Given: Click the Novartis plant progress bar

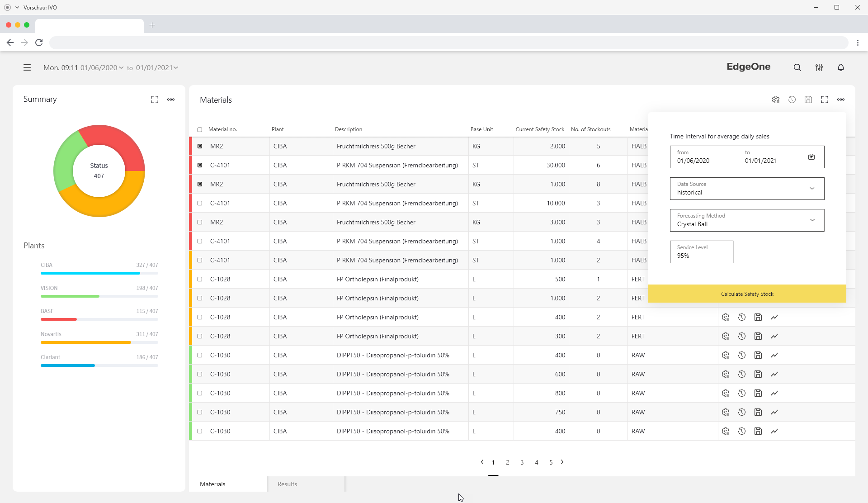Looking at the screenshot, I should [x=99, y=342].
